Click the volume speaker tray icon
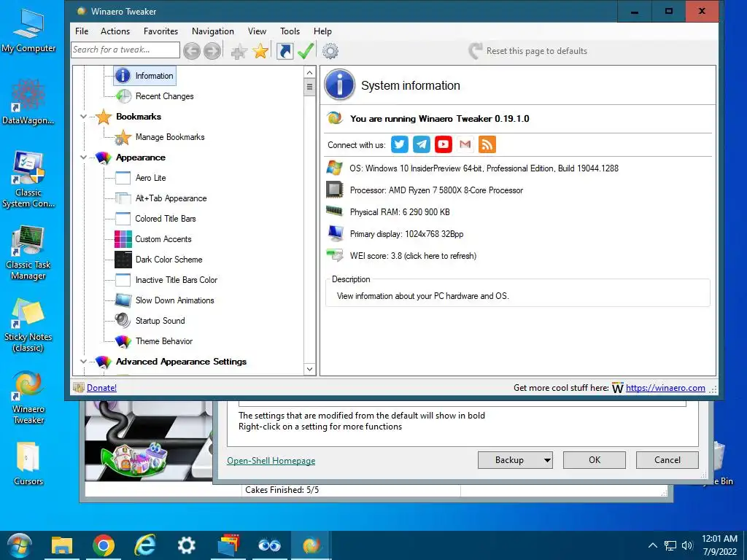The width and height of the screenshot is (747, 560). [x=687, y=545]
